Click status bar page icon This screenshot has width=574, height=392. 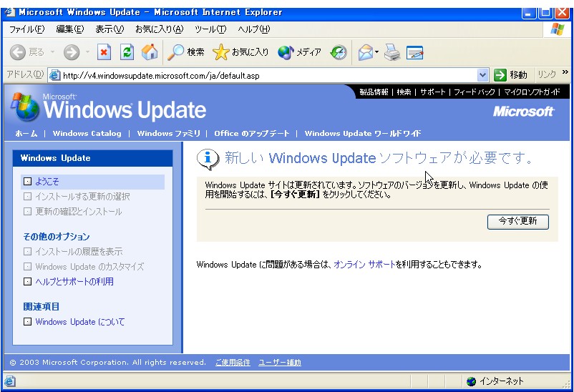(x=10, y=381)
